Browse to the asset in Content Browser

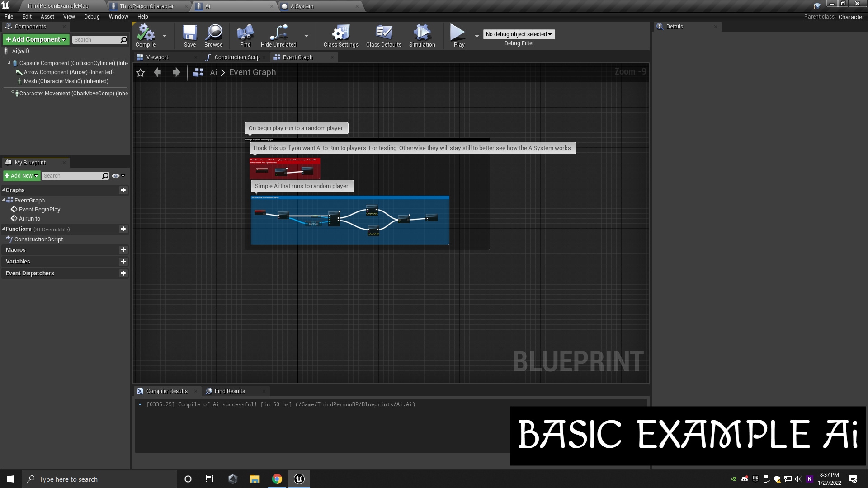[213, 36]
